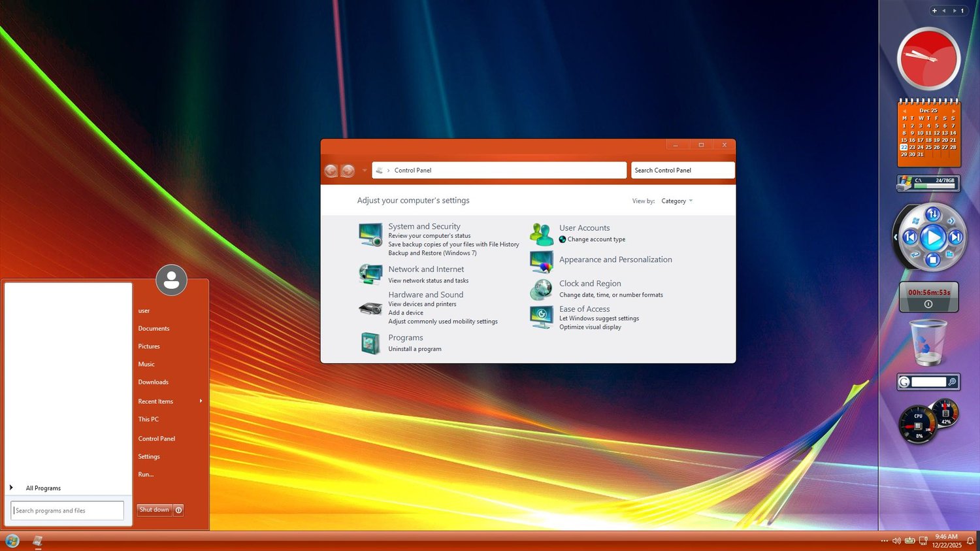The height and width of the screenshot is (551, 980).
Task: Go forward in Control Panel navigation
Action: [x=348, y=171]
